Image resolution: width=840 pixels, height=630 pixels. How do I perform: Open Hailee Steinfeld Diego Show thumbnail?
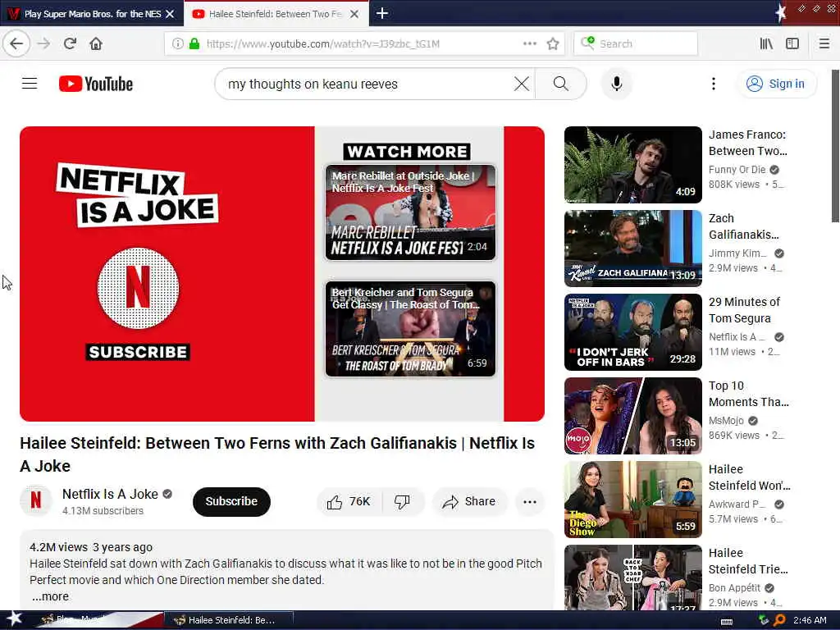(x=632, y=500)
